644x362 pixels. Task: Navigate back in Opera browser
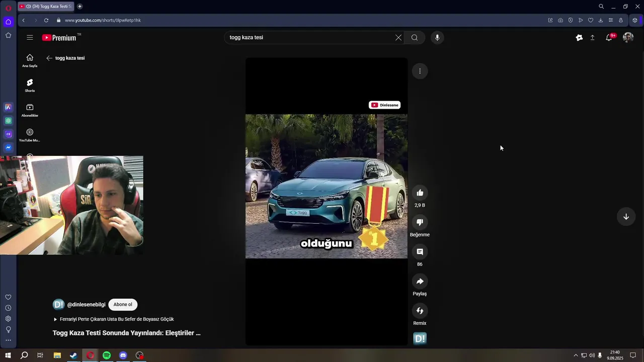(23, 20)
